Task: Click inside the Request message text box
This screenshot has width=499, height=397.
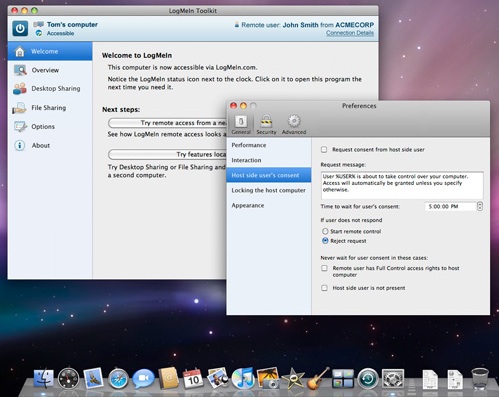Action: point(402,185)
